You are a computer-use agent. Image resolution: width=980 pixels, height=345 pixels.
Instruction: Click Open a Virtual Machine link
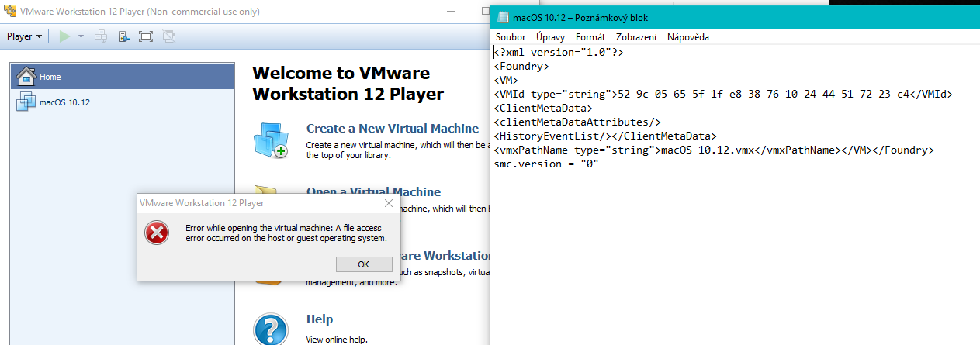pyautogui.click(x=373, y=191)
